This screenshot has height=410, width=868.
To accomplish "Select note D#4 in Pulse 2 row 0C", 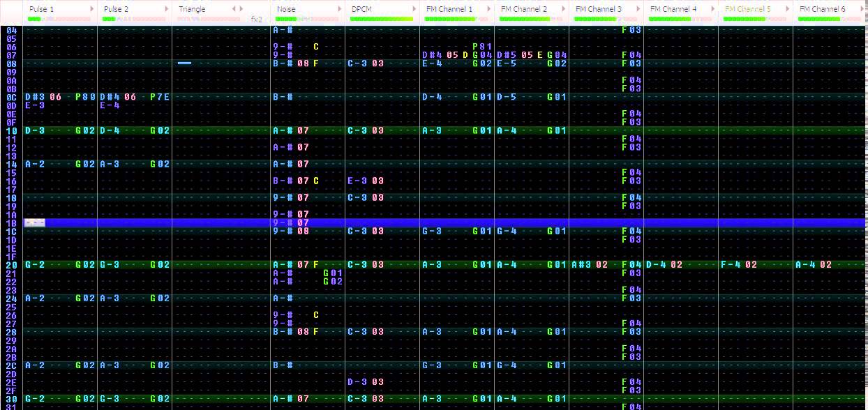I will (x=110, y=97).
